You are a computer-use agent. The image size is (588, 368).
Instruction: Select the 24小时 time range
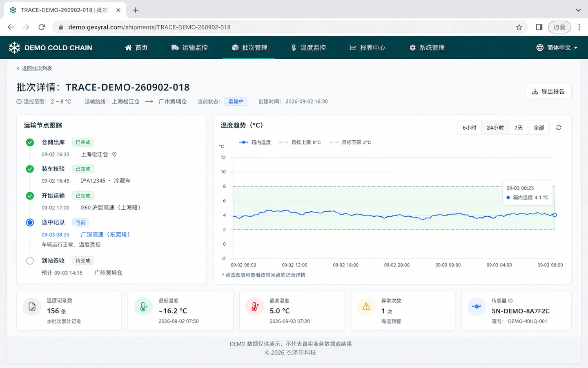495,128
